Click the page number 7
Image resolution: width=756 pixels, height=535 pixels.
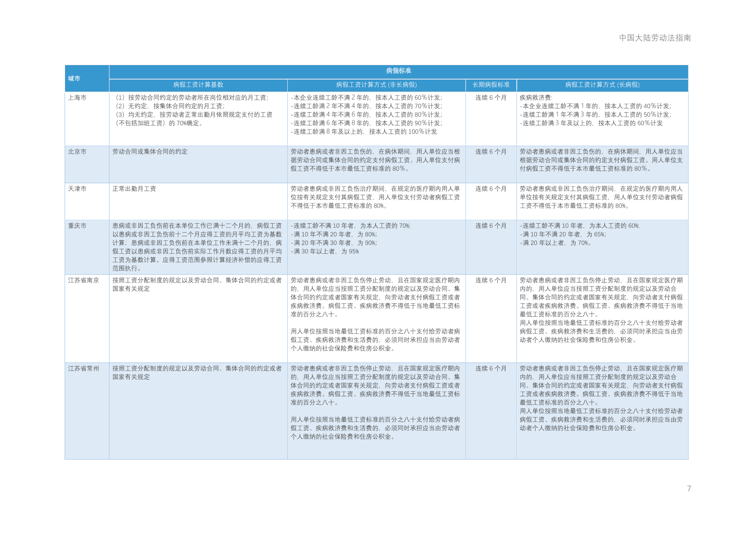click(x=689, y=489)
